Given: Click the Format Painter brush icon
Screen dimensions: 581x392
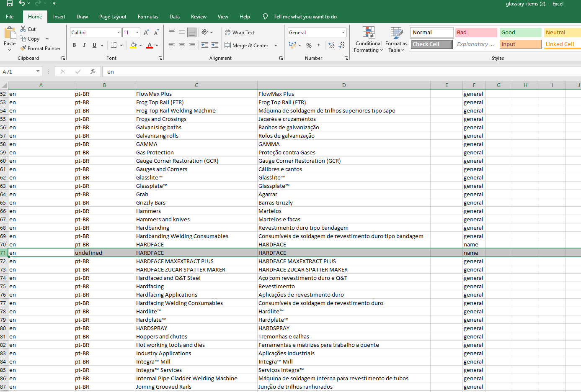Looking at the screenshot, I should [23, 49].
